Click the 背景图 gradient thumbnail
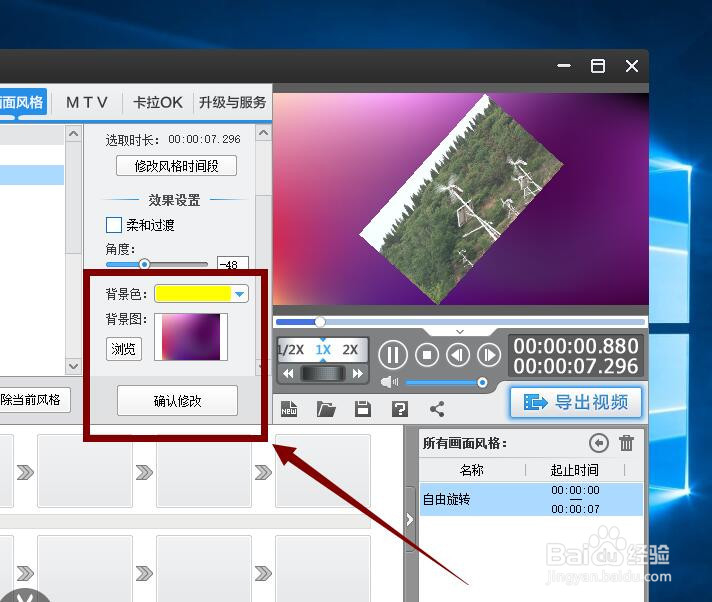This screenshot has width=712, height=602. (191, 337)
